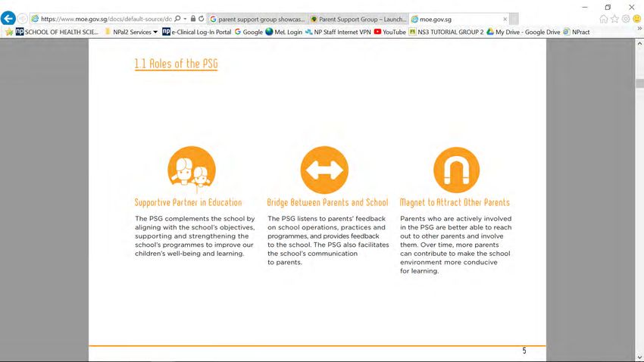Image resolution: width=644 pixels, height=362 pixels.
Task: Click the vertical scrollbar thumb
Action: [639, 83]
